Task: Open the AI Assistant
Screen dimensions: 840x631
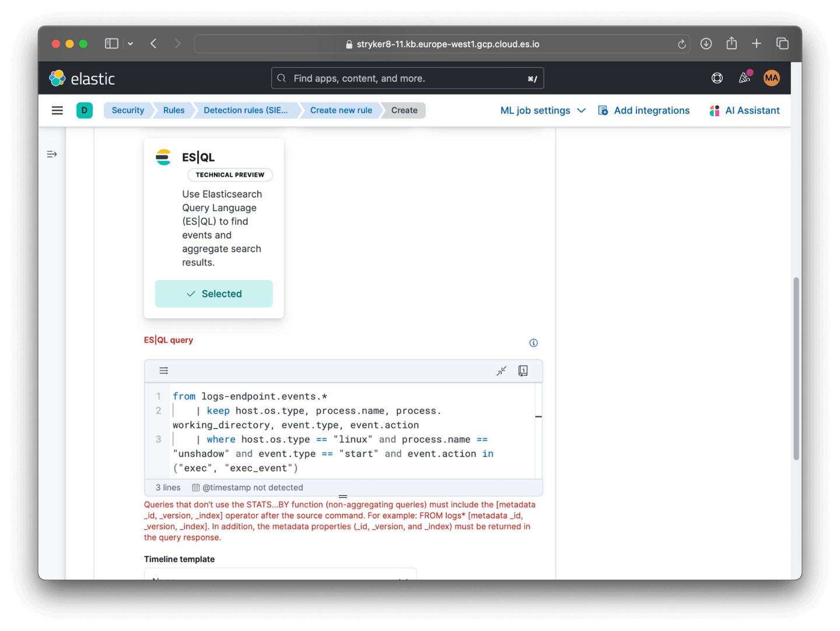Action: (x=744, y=110)
